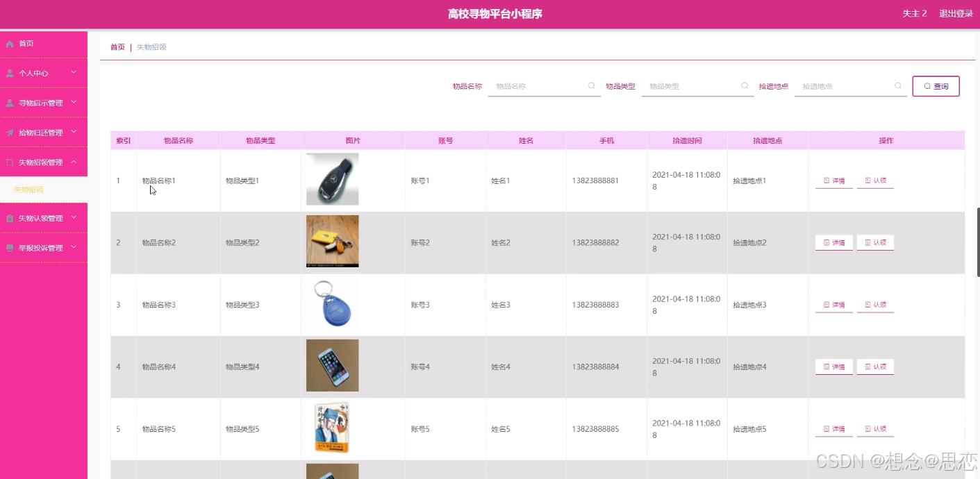Click the 失主 2 user label
Viewport: 980px width, 479px height.
click(x=914, y=14)
